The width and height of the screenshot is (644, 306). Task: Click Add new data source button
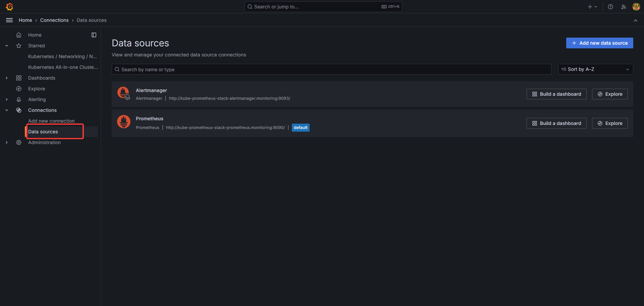599,43
